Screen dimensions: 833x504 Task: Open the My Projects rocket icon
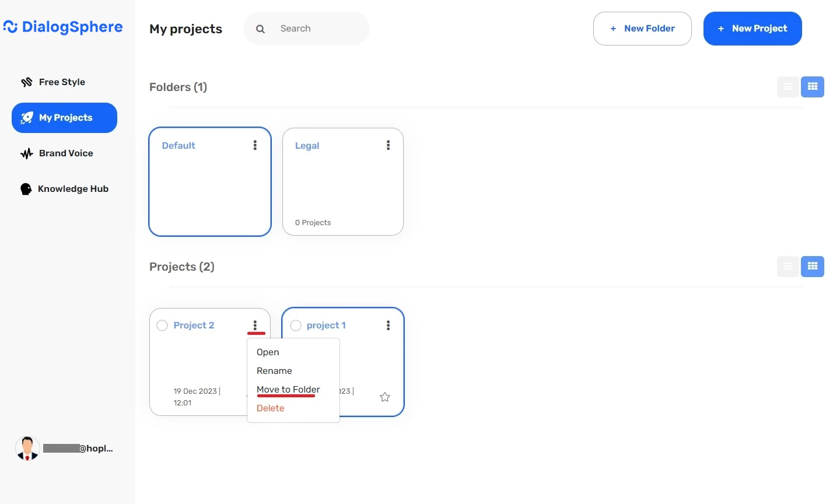pos(27,117)
